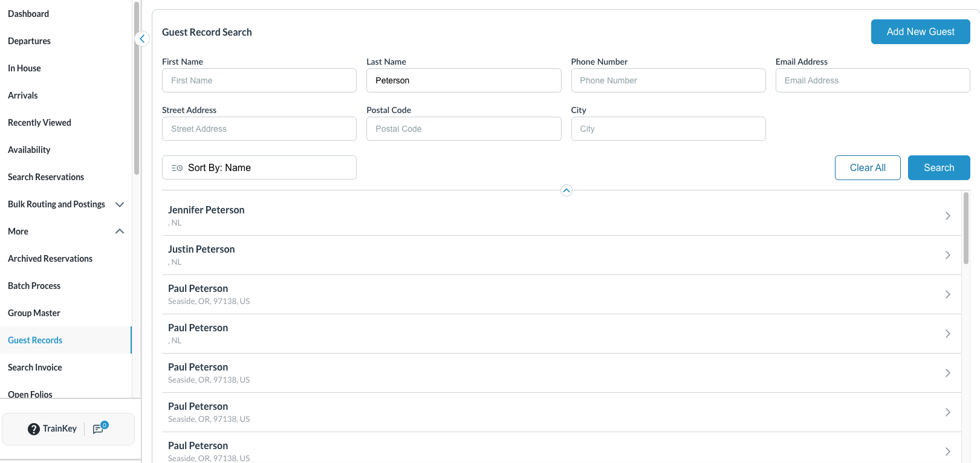Viewport: 980px width, 463px height.
Task: Click the results list vertical scrollbar
Action: pyautogui.click(x=966, y=228)
